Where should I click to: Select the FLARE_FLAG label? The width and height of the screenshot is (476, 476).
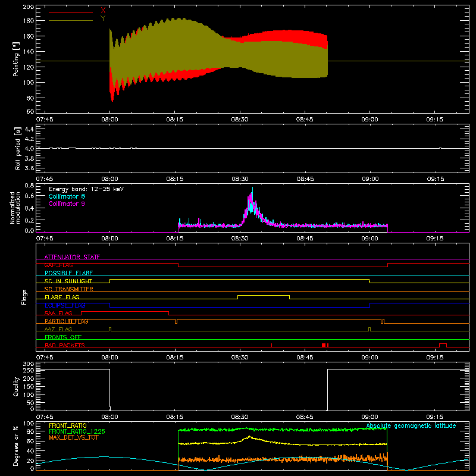62,297
